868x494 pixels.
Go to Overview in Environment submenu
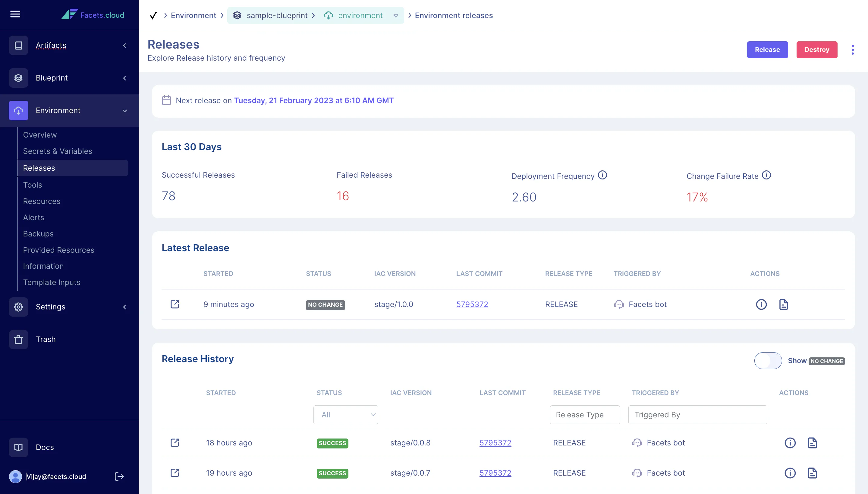pos(40,135)
